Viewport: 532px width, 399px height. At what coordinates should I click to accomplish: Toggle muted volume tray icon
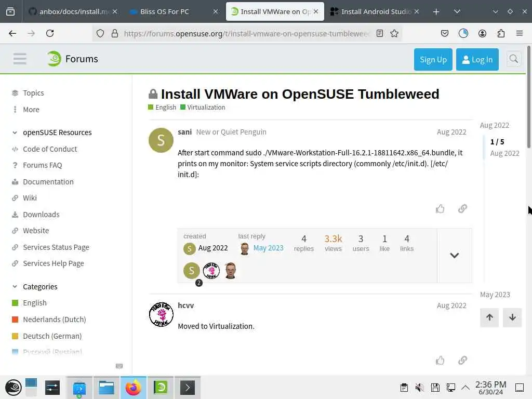(419, 388)
